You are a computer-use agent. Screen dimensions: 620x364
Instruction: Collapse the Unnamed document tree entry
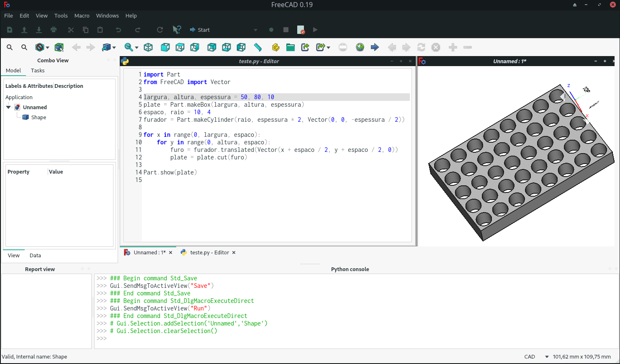[x=9, y=107]
